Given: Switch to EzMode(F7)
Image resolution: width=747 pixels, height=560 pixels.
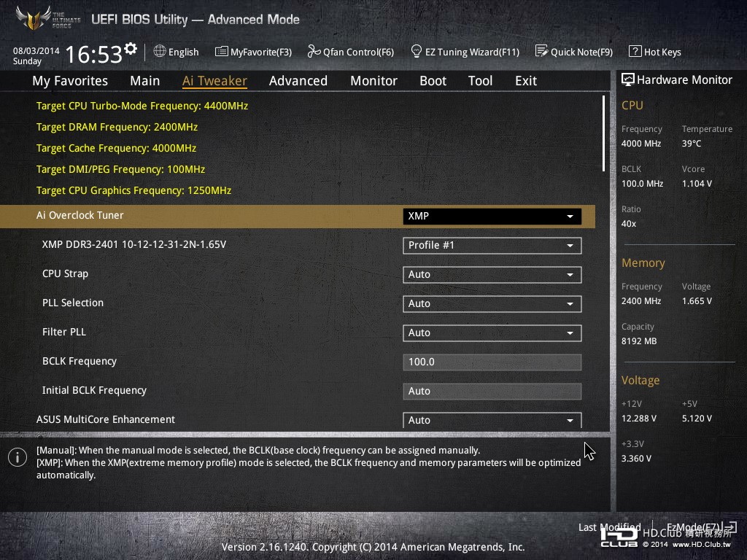Looking at the screenshot, I should 701,527.
